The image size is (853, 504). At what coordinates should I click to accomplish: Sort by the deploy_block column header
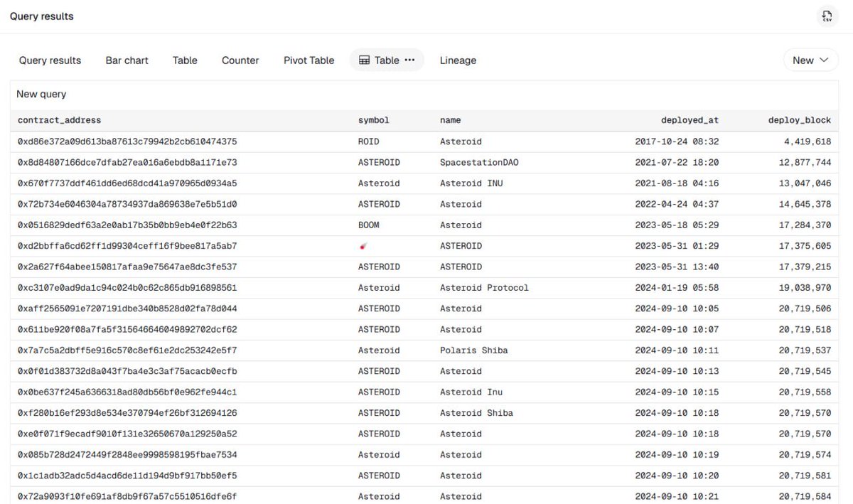point(800,120)
